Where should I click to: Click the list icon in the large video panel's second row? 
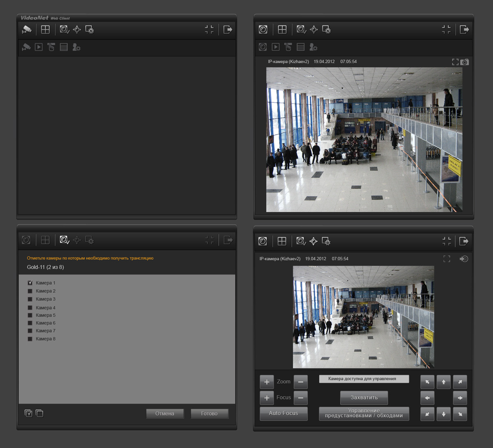301,47
